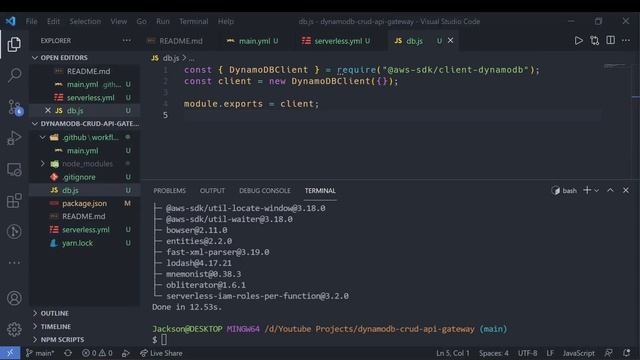The height and width of the screenshot is (360, 640).
Task: Open the launch profile dropdown arrow
Action: 597,191
